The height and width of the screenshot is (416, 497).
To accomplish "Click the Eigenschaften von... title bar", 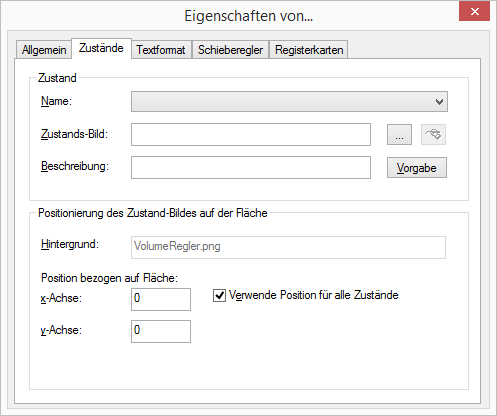I will 230,16.
